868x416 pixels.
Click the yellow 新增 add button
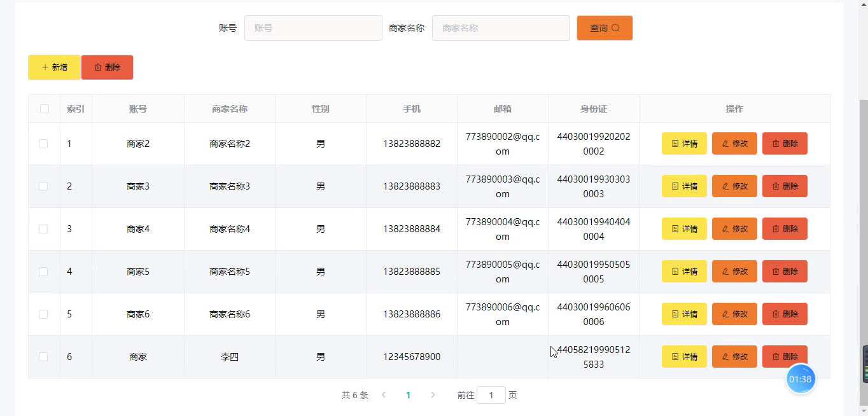(54, 67)
